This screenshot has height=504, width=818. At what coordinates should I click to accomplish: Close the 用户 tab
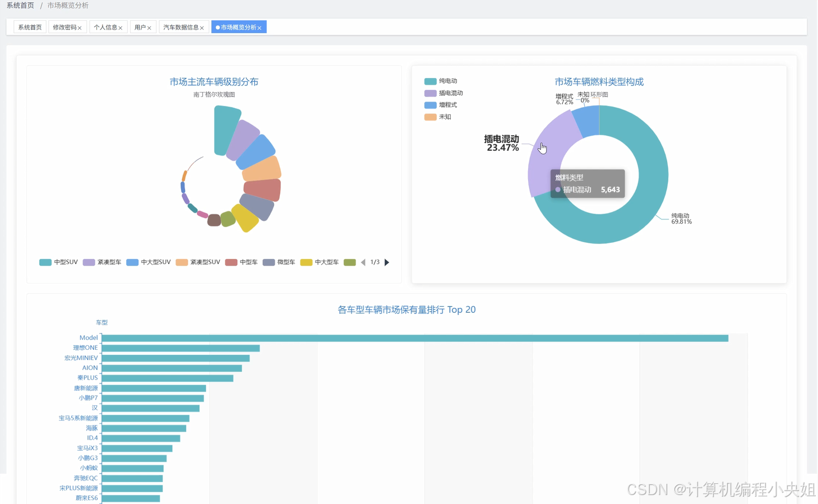coord(149,28)
